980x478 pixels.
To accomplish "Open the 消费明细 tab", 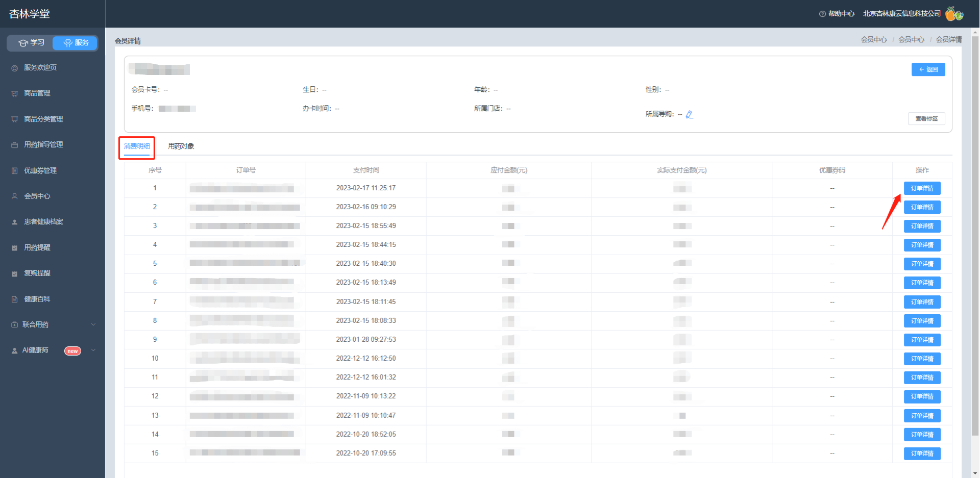I will click(x=137, y=146).
